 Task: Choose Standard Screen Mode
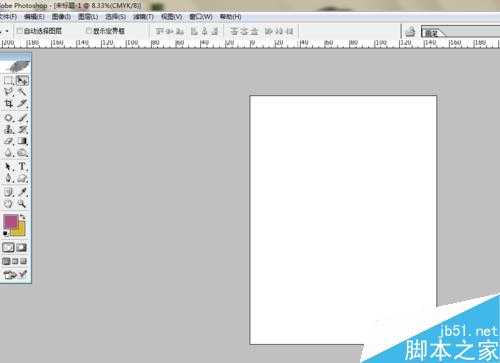(x=6, y=261)
